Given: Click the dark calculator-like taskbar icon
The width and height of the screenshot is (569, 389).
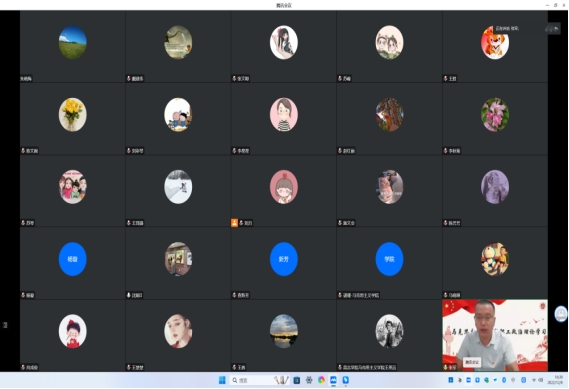Looking at the screenshot, I should pyautogui.click(x=296, y=380).
